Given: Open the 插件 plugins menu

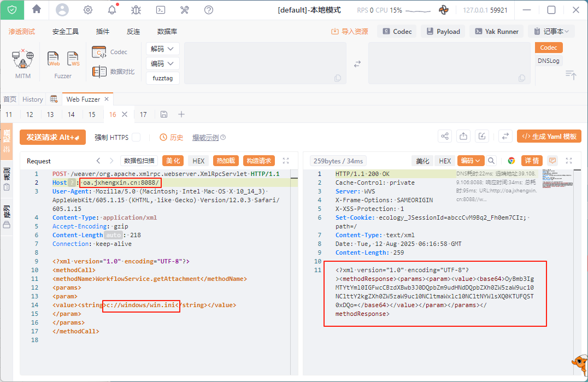Looking at the screenshot, I should [x=102, y=32].
